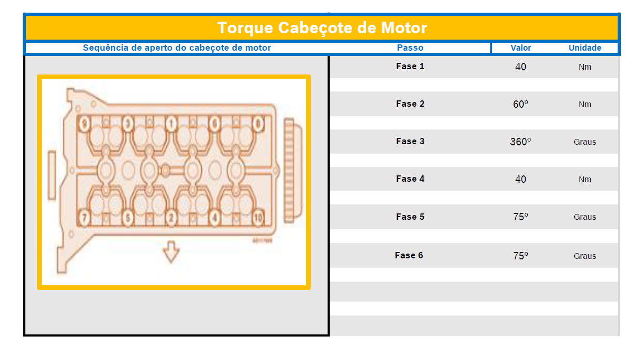
Task: Select the 'Valor' column header
Action: pyautogui.click(x=520, y=48)
